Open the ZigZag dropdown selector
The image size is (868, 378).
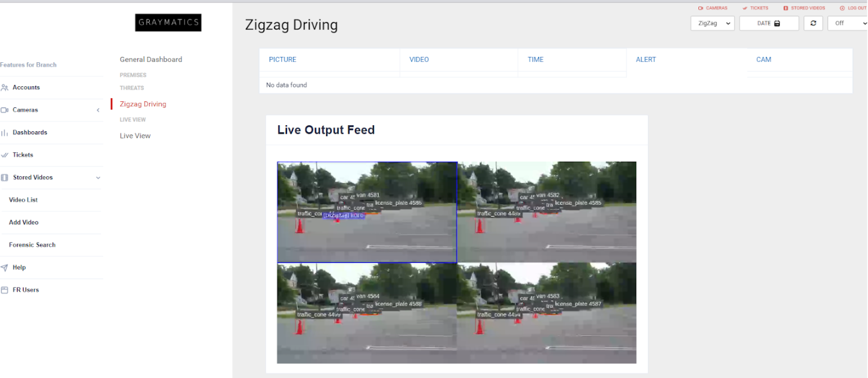(713, 23)
